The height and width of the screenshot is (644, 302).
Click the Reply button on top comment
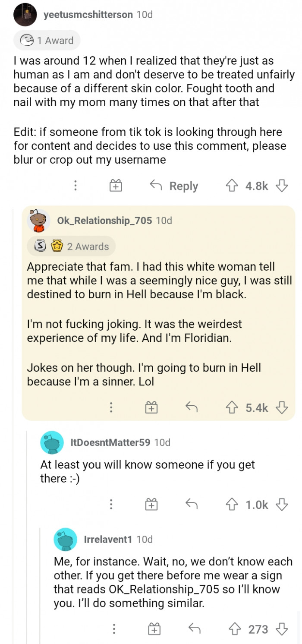174,186
